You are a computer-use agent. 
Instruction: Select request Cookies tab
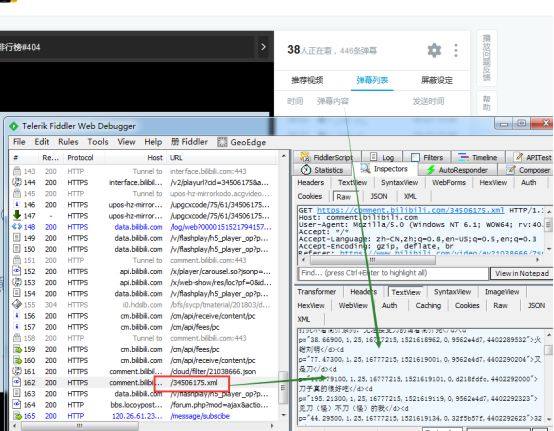(310, 196)
